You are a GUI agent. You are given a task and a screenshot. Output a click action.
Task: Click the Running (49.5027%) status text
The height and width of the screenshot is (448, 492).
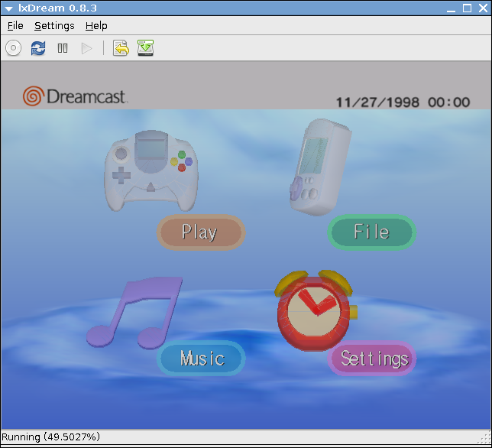coord(50,437)
